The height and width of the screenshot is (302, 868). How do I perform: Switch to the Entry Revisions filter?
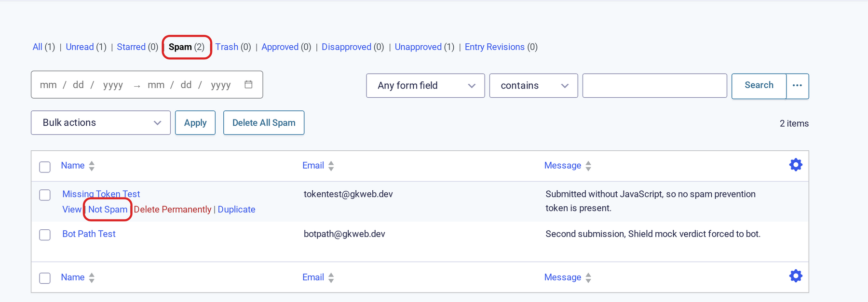pyautogui.click(x=494, y=47)
